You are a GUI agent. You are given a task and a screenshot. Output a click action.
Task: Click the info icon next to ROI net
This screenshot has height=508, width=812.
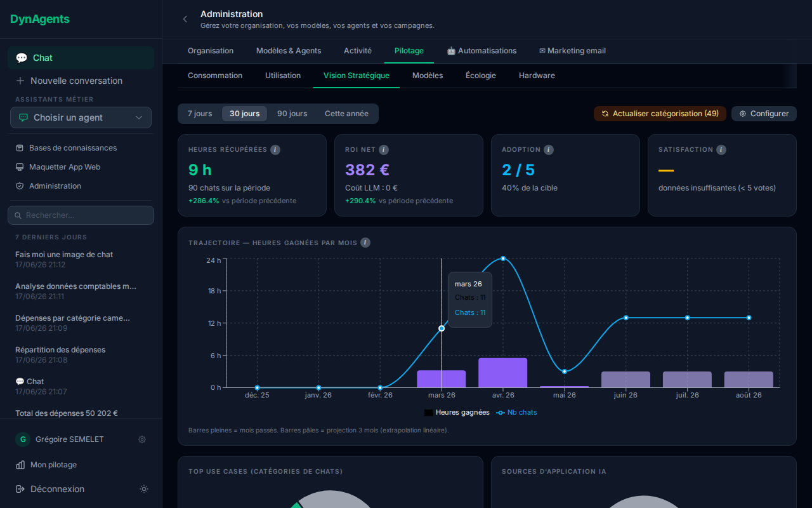coord(384,150)
